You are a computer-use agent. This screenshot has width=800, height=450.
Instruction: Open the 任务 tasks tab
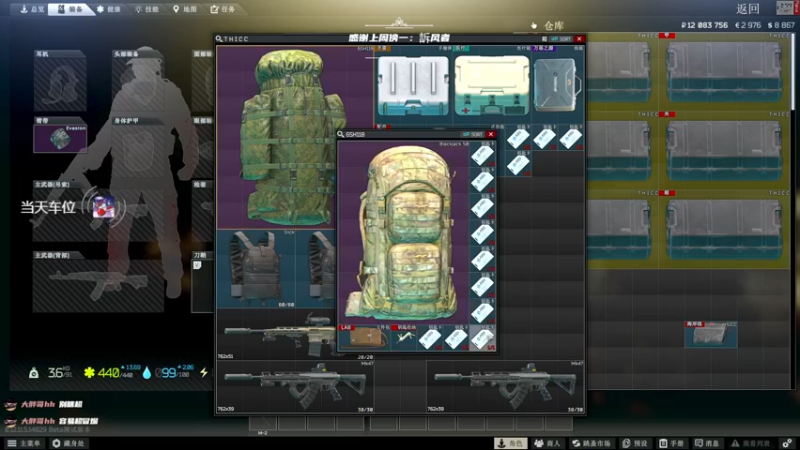223,9
